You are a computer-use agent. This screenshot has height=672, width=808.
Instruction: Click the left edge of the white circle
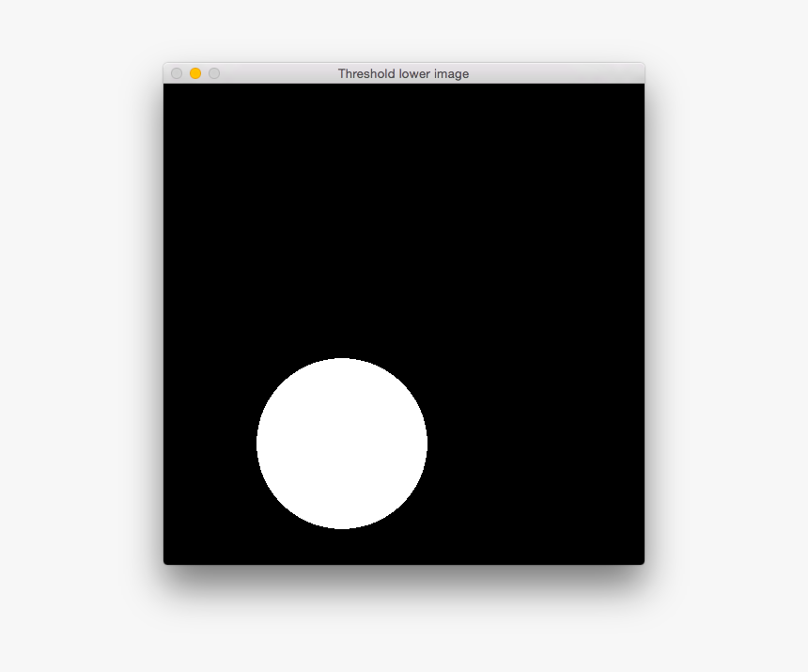point(256,443)
